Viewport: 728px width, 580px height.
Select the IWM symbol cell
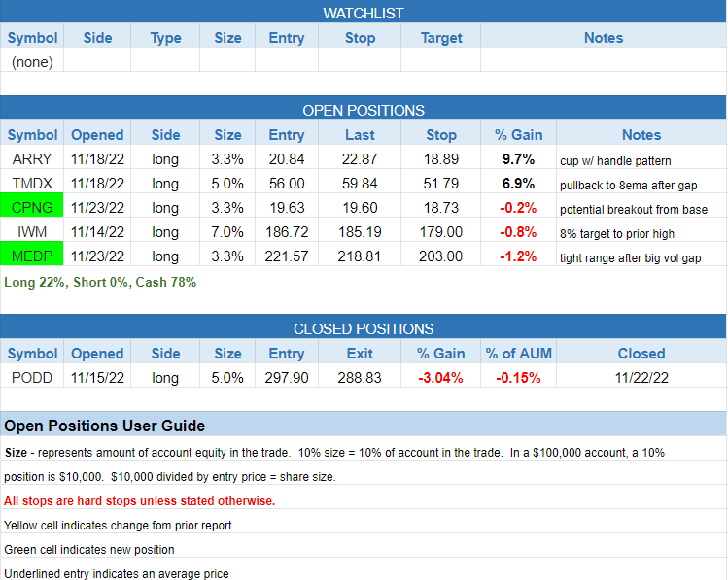click(32, 231)
